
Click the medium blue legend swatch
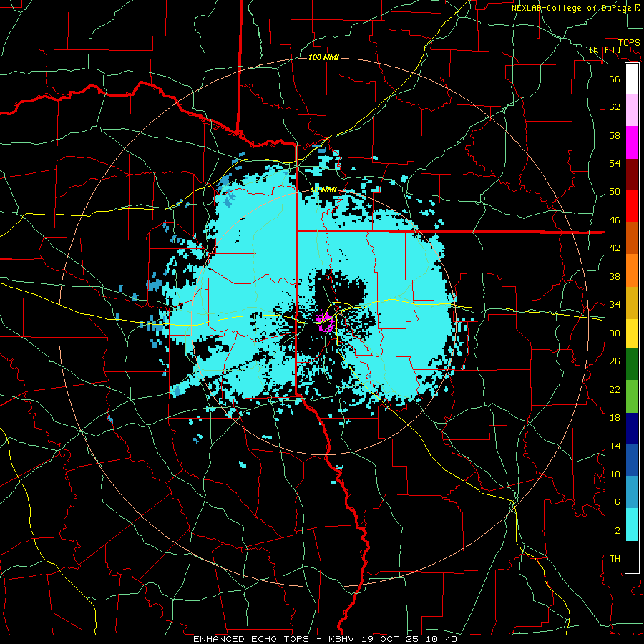coord(632,460)
